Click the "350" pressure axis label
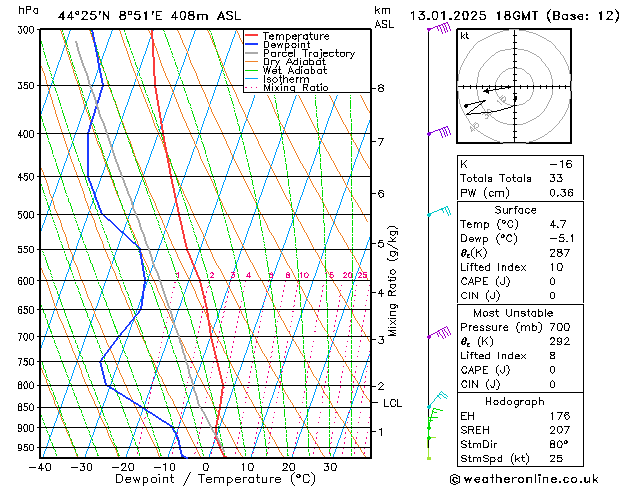Image resolution: width=629 pixels, height=486 pixels. (28, 85)
